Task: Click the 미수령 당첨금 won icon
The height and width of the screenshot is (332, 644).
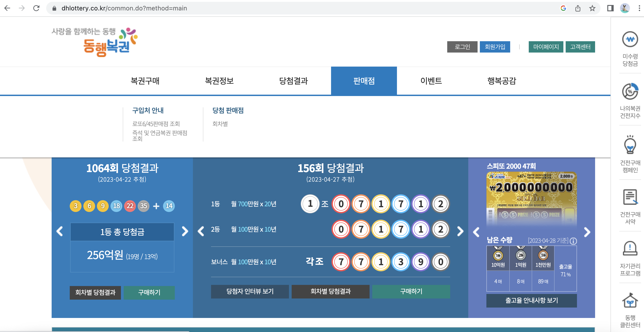Action: point(630,39)
